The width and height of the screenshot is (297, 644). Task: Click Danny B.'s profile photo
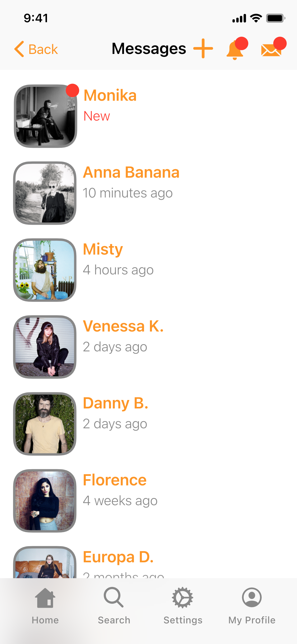point(45,424)
